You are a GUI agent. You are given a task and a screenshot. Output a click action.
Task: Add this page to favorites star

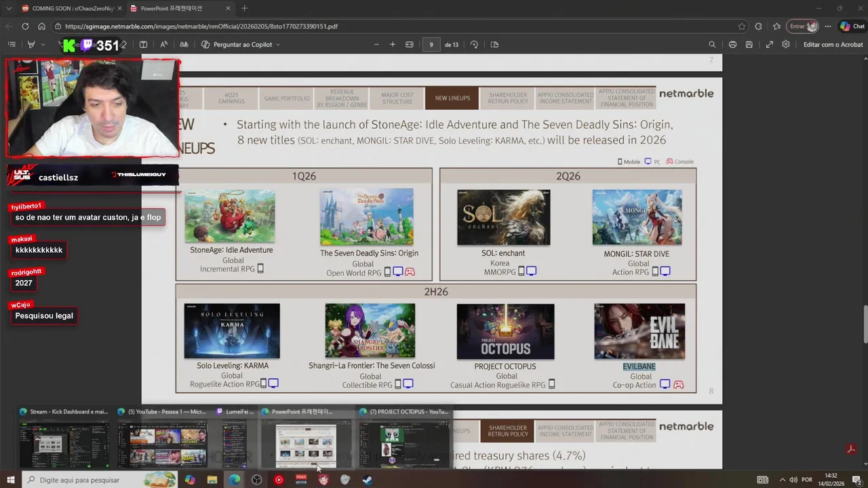[742, 26]
